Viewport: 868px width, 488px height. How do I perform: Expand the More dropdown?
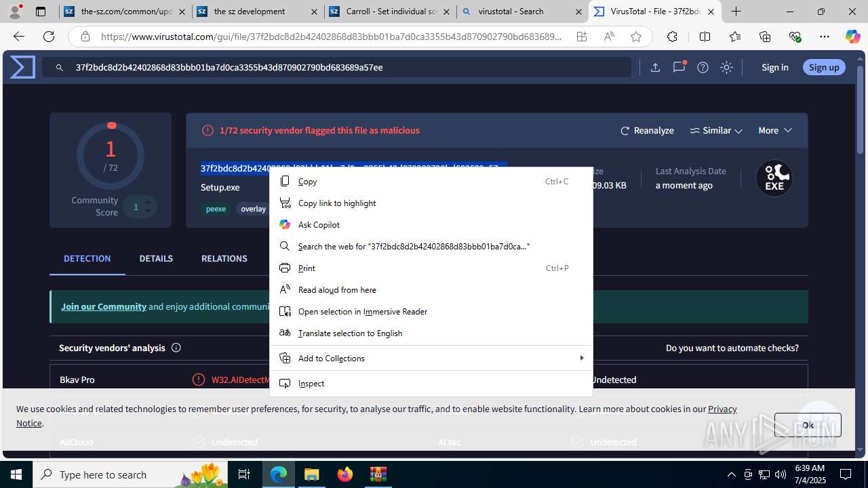(775, 130)
